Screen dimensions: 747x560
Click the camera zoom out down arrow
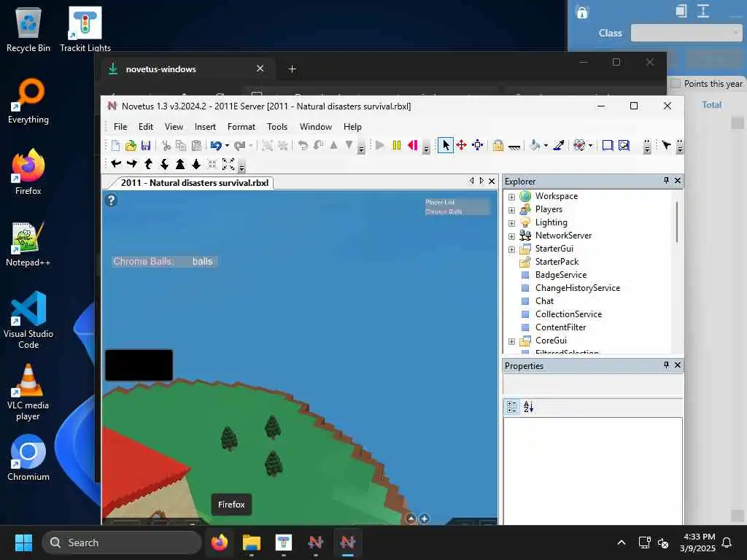(196, 164)
